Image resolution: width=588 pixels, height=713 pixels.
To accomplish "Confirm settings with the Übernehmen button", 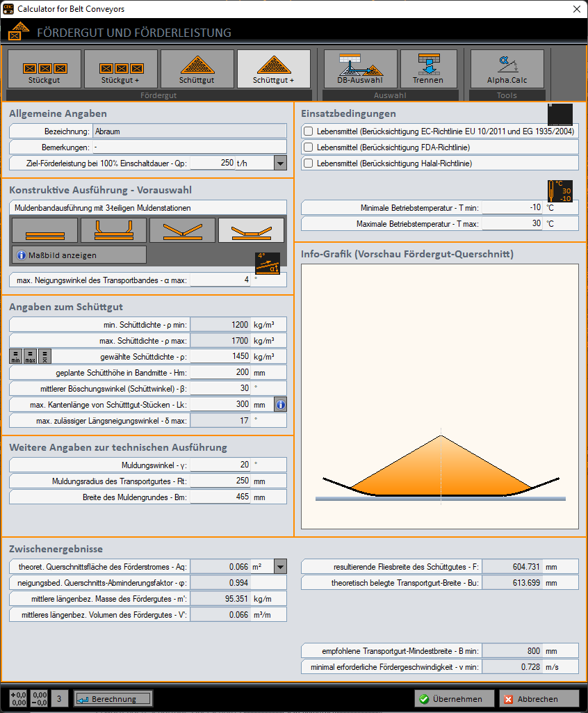I will 454,698.
